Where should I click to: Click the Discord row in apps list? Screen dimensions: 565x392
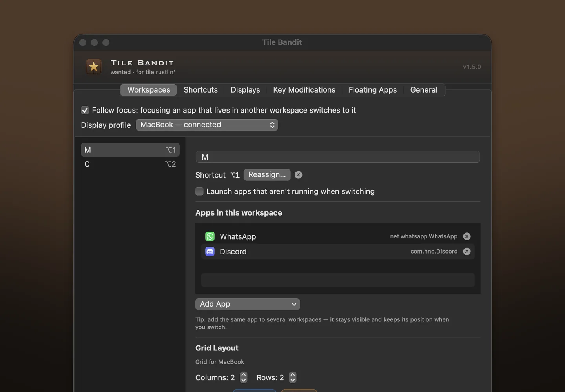[x=338, y=252]
